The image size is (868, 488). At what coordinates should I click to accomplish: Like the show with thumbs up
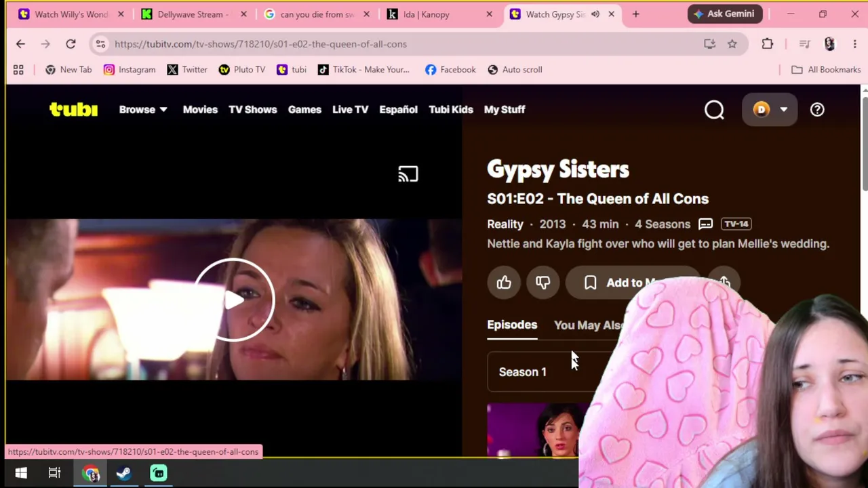[x=504, y=283]
